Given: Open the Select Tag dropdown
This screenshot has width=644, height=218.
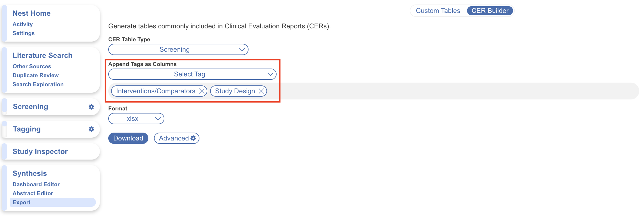Looking at the screenshot, I should coord(192,74).
